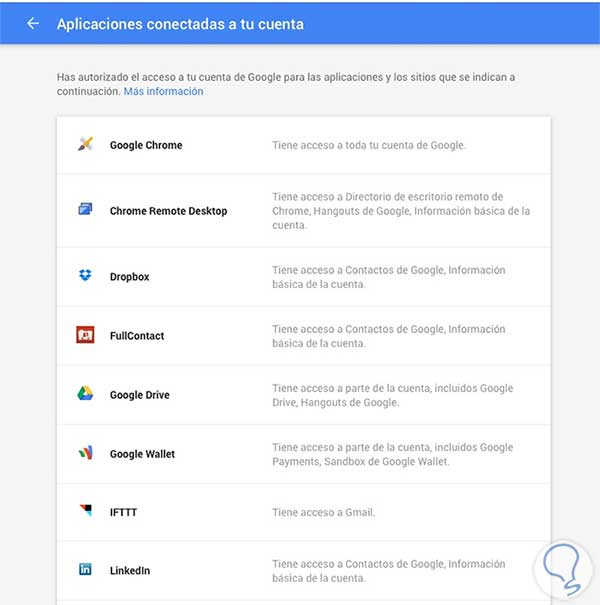Click the Google Wallet icon
Viewport: 600px width, 605px height.
click(85, 453)
